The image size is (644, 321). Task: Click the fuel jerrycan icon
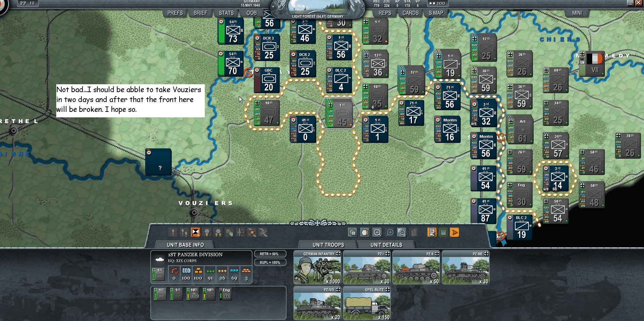pos(414,233)
